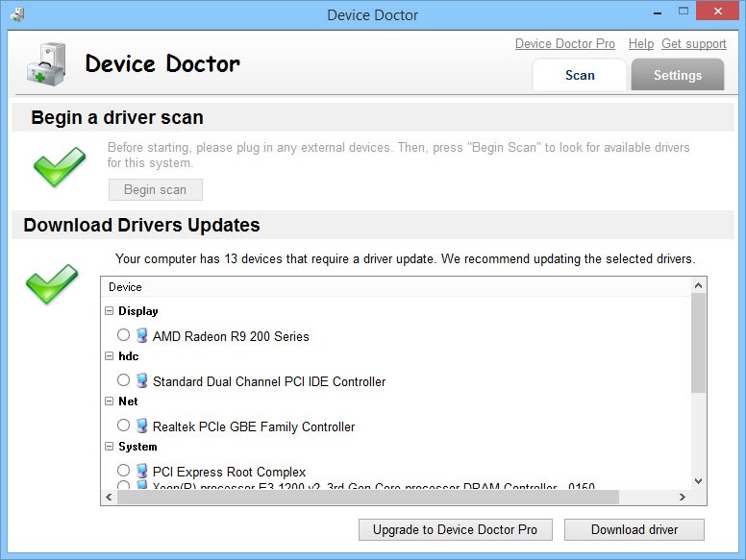
Task: Select Realtek PCIe GBE Family Controller radio button
Action: (x=123, y=425)
